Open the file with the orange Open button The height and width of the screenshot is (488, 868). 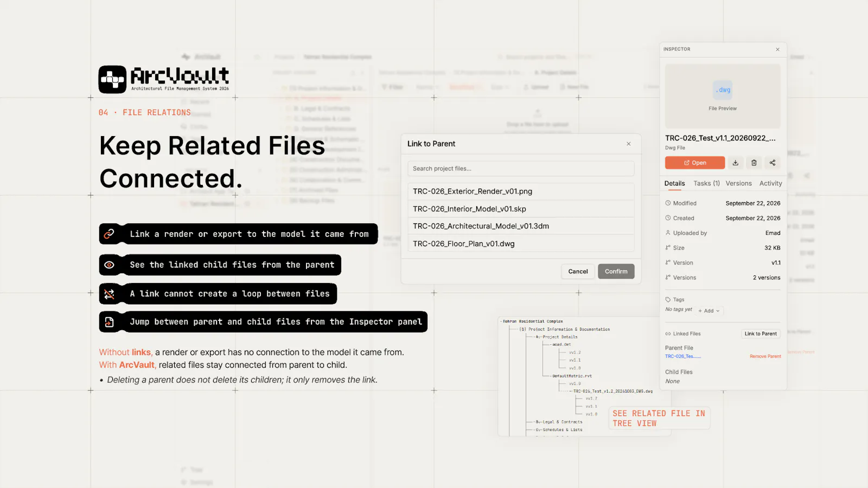pos(695,163)
